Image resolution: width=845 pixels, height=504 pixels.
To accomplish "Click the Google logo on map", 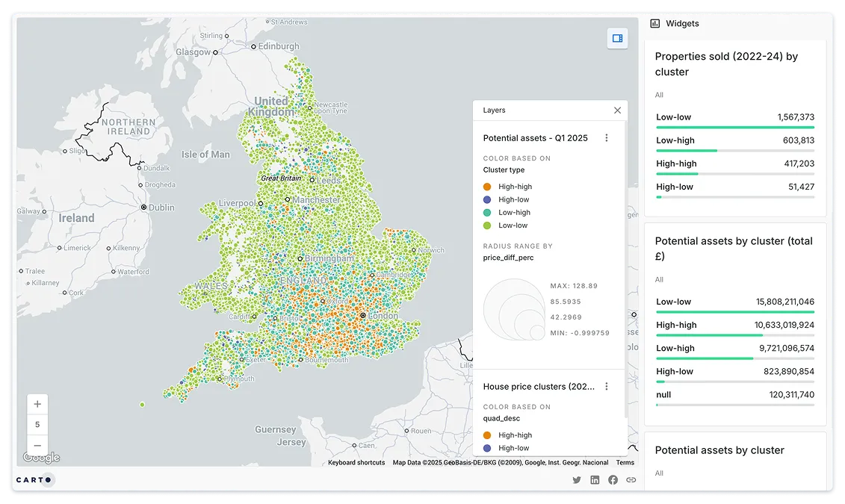I will click(42, 458).
